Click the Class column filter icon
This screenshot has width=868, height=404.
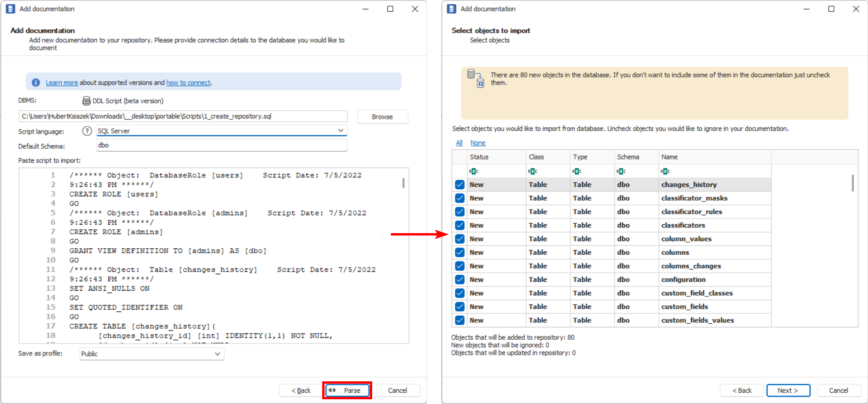click(x=533, y=171)
